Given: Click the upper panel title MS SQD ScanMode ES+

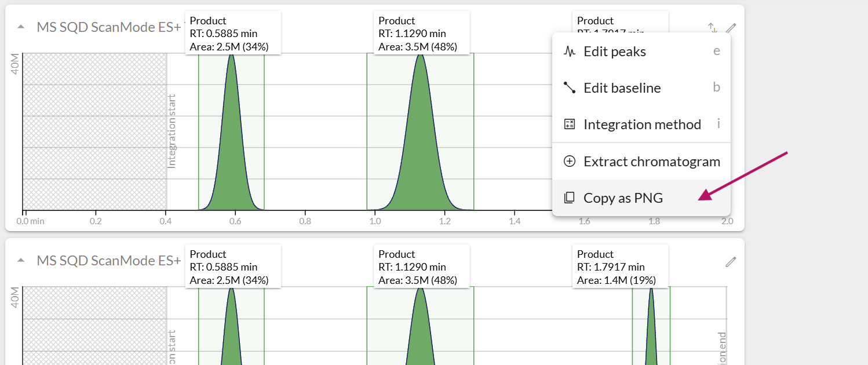Looking at the screenshot, I should click(x=109, y=27).
